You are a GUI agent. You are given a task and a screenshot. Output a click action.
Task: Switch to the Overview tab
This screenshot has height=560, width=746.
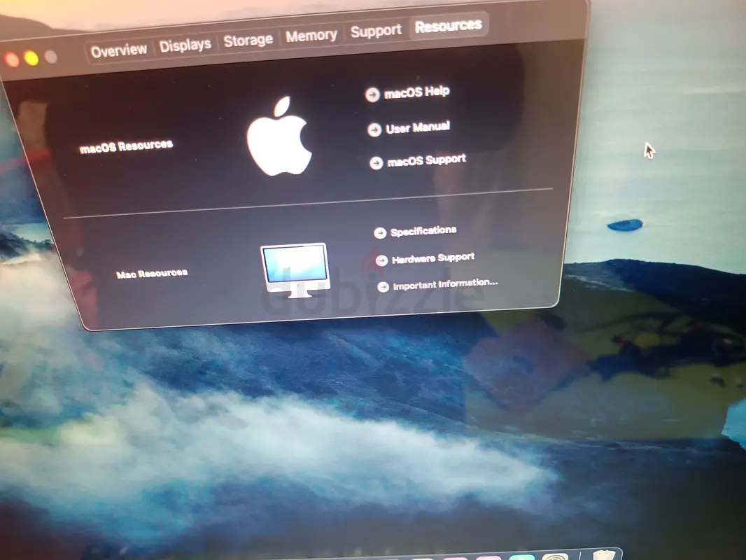point(118,50)
